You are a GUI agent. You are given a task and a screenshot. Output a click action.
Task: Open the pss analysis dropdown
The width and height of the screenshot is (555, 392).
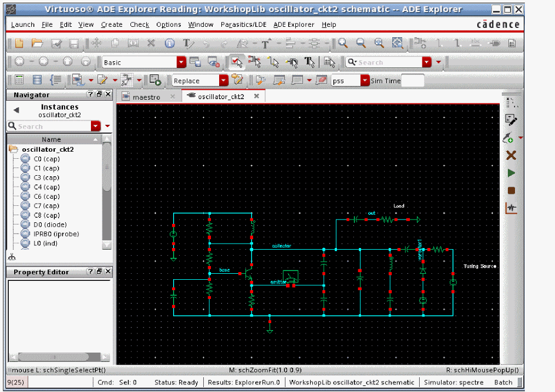pos(365,80)
